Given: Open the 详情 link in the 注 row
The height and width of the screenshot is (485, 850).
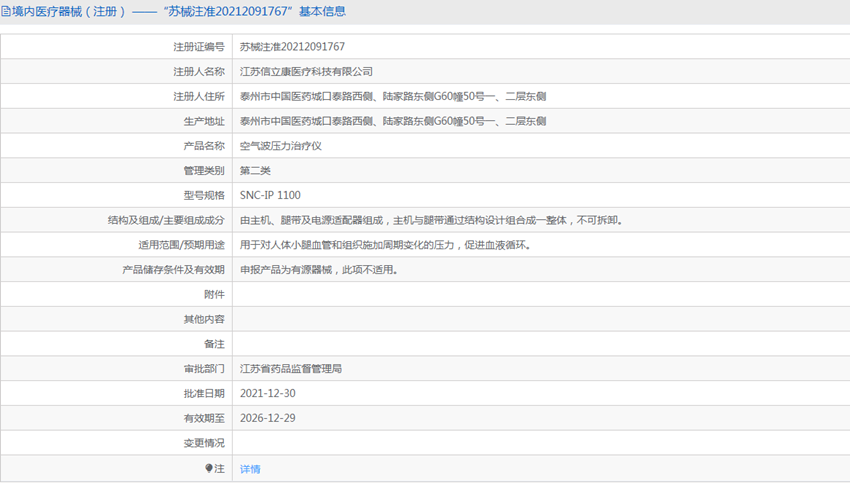Looking at the screenshot, I should point(250,469).
